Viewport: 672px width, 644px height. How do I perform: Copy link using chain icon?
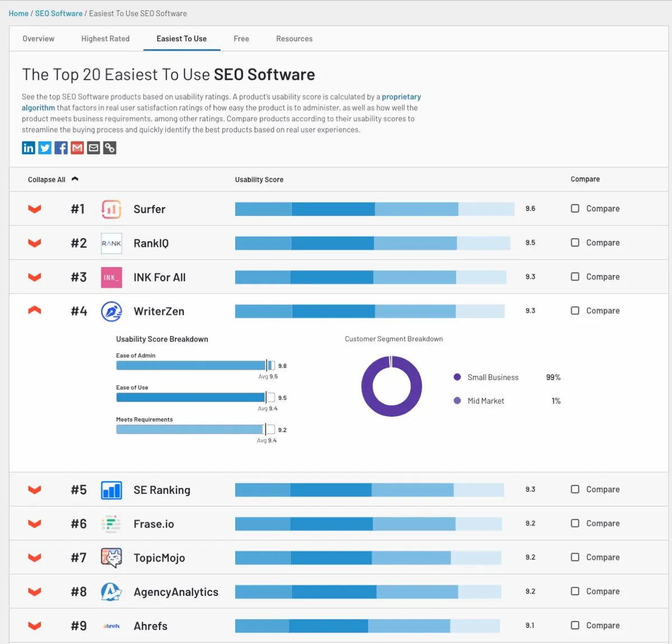coord(110,148)
